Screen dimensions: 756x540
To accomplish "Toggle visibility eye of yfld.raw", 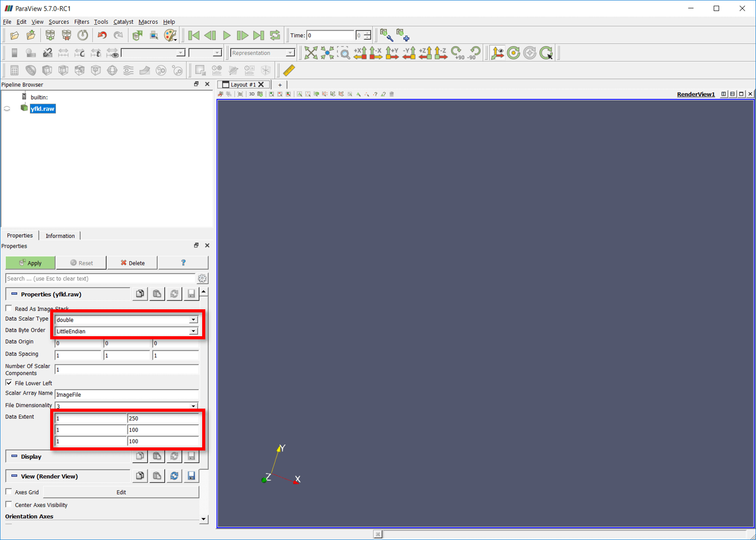I will tap(7, 109).
